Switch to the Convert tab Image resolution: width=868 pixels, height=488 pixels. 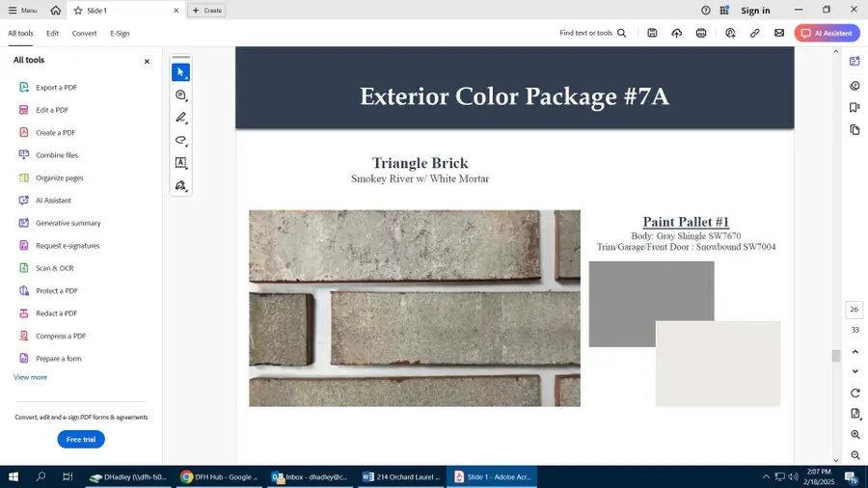tap(84, 33)
